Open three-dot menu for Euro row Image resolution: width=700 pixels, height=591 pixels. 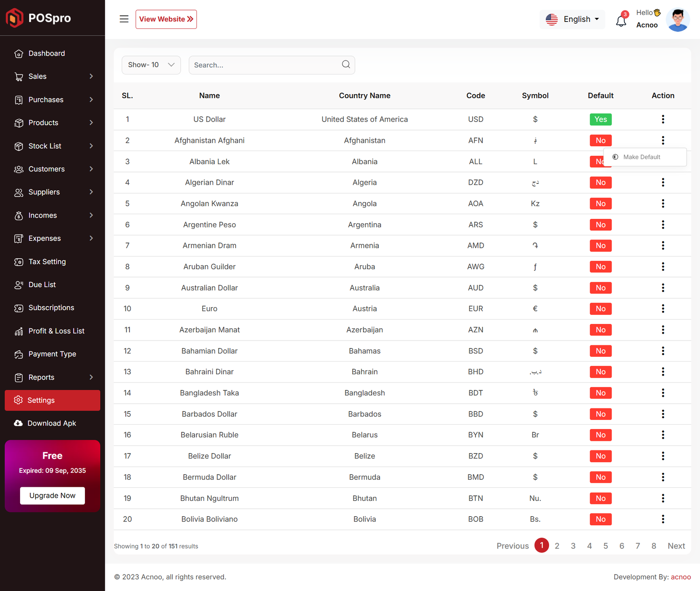click(663, 309)
